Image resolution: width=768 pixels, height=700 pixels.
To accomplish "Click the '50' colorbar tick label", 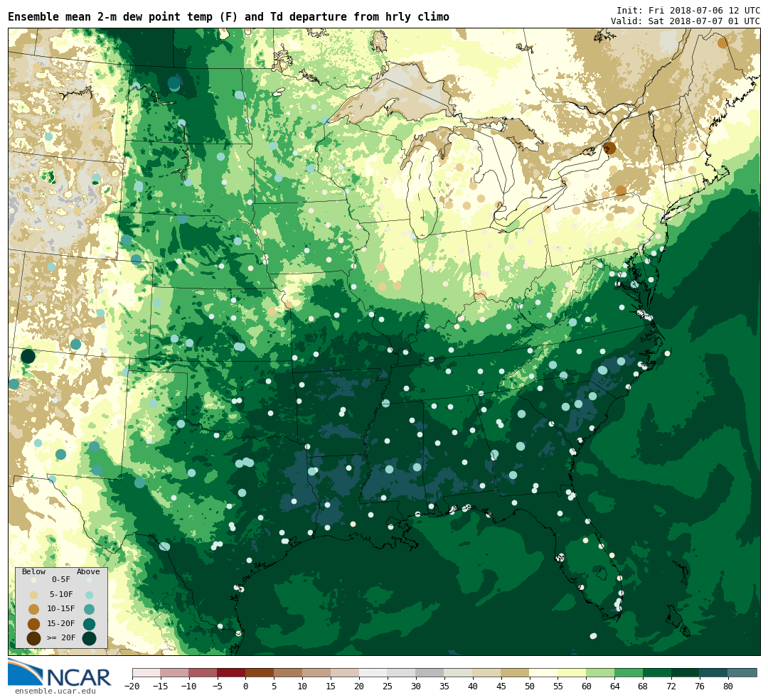I will pos(530,686).
